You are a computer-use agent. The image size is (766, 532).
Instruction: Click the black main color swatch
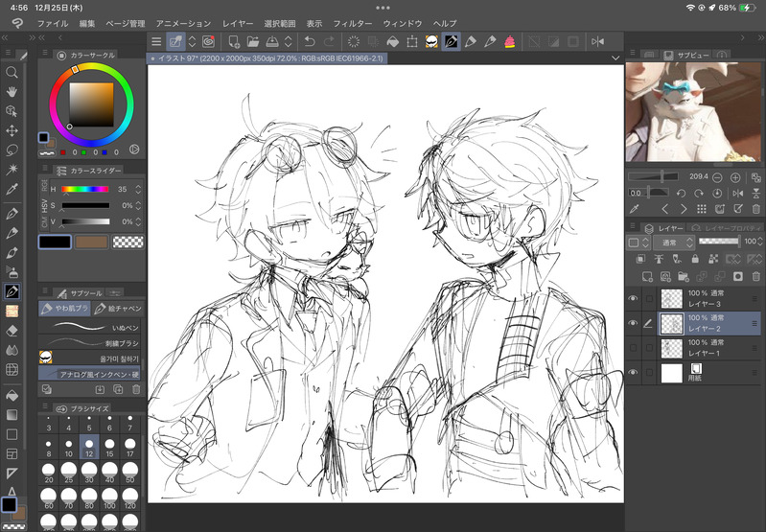coord(55,242)
